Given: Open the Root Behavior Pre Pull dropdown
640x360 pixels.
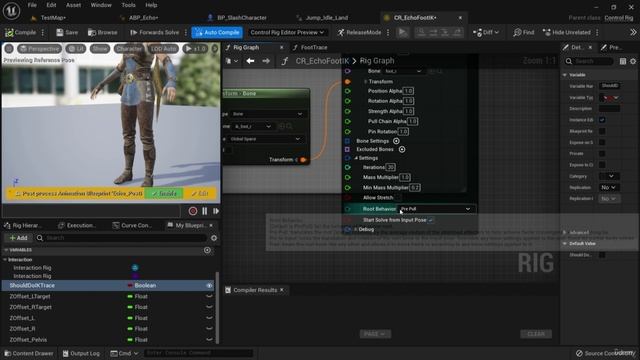Looking at the screenshot, I should click(436, 209).
